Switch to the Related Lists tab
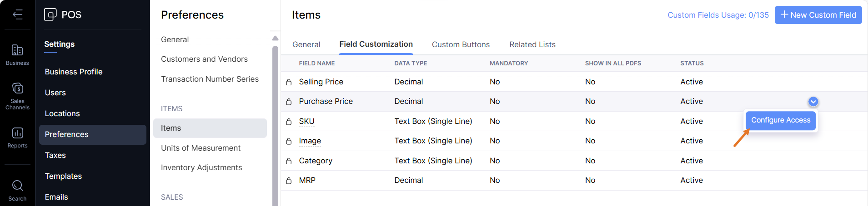The image size is (868, 206). point(532,44)
